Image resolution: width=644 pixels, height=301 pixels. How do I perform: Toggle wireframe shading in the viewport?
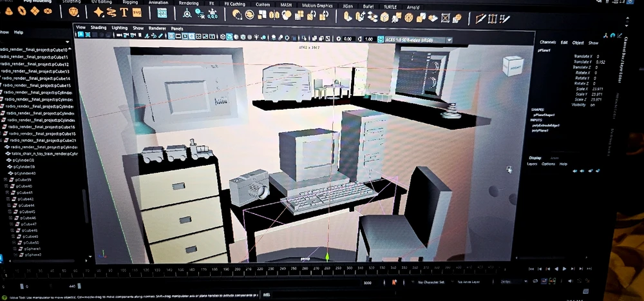tap(223, 37)
